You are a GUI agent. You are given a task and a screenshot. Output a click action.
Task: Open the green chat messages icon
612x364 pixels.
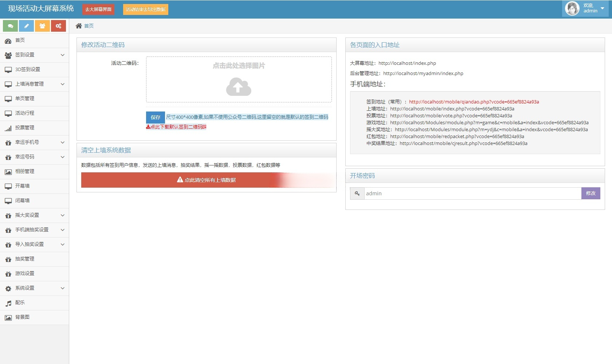pyautogui.click(x=10, y=26)
